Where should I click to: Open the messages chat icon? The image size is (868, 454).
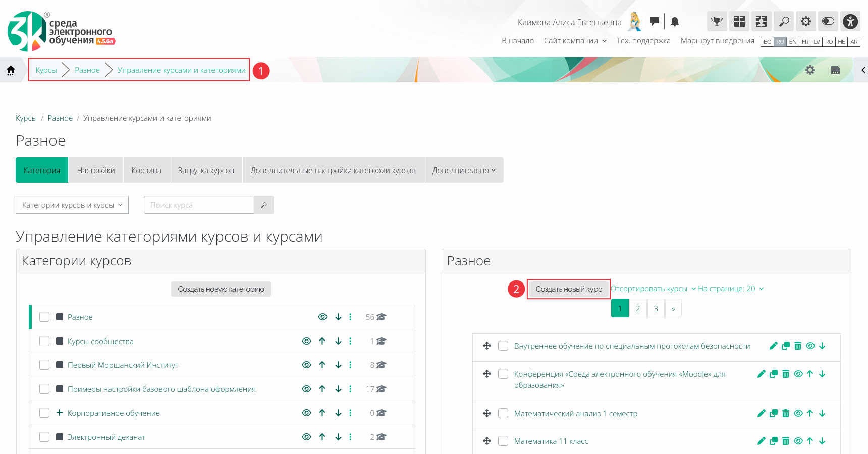655,21
